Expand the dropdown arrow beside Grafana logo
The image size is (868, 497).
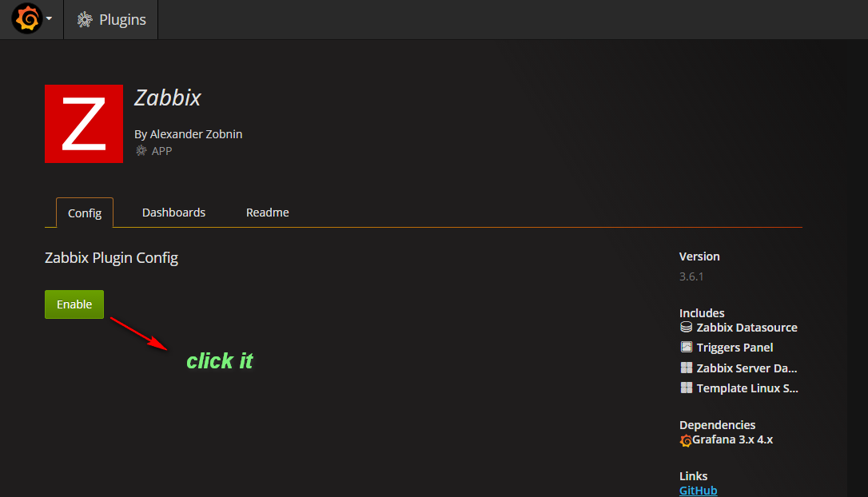pyautogui.click(x=50, y=19)
